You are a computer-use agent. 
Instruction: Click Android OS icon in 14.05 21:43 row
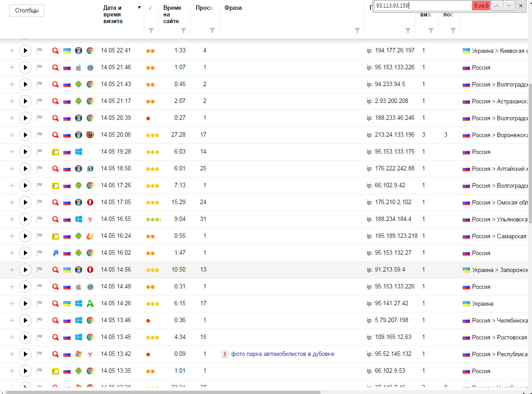pyautogui.click(x=79, y=84)
